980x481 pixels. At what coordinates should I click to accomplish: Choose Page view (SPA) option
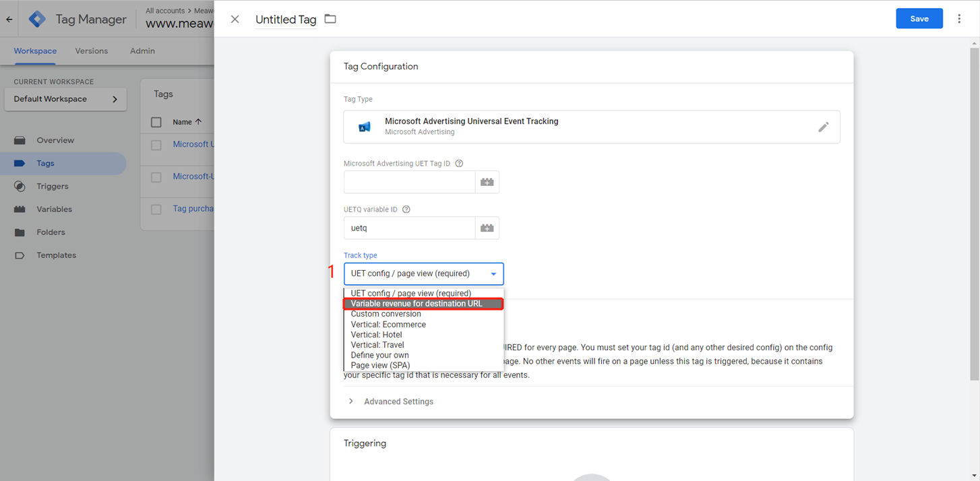(423, 366)
